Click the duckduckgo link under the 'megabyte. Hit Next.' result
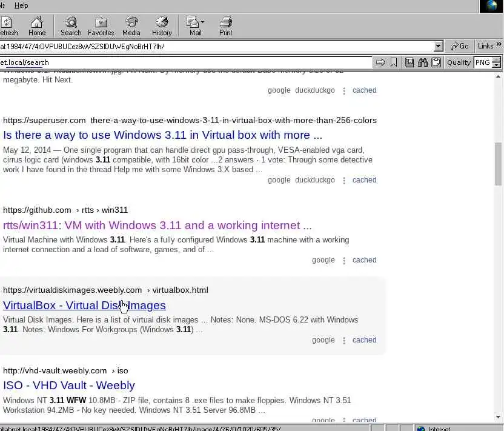The height and width of the screenshot is (431, 504). point(315,90)
